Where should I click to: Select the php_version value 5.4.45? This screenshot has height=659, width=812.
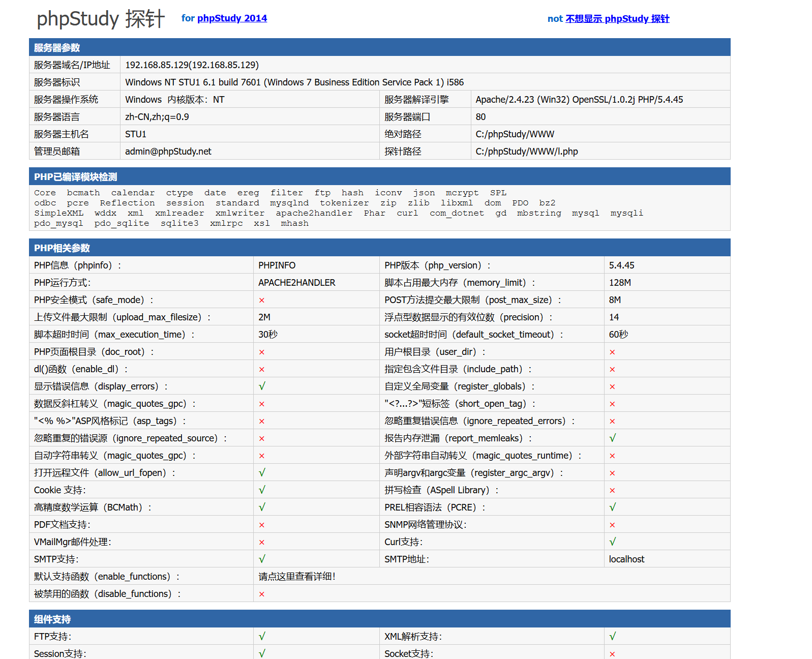coord(622,265)
